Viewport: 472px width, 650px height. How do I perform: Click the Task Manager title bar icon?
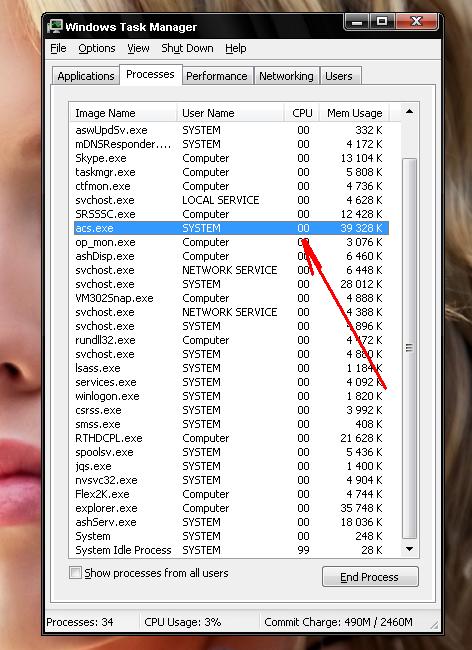coord(54,27)
